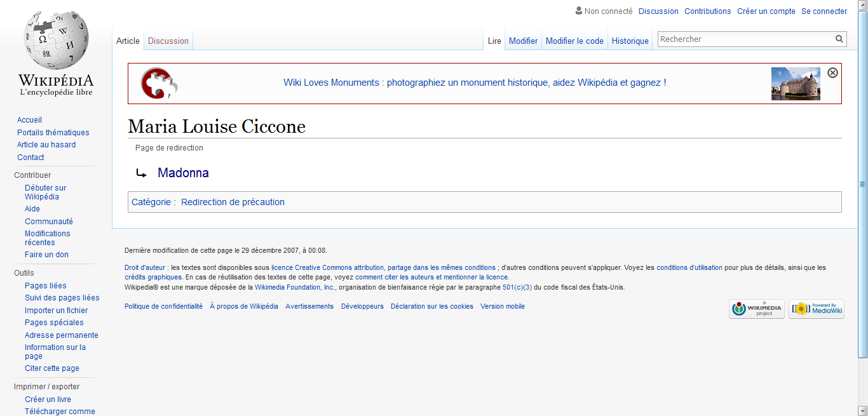Click Adresse permanente

tap(62, 335)
